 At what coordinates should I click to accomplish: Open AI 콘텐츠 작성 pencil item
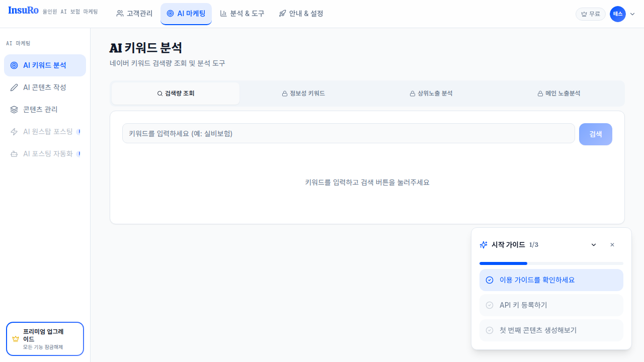click(45, 87)
